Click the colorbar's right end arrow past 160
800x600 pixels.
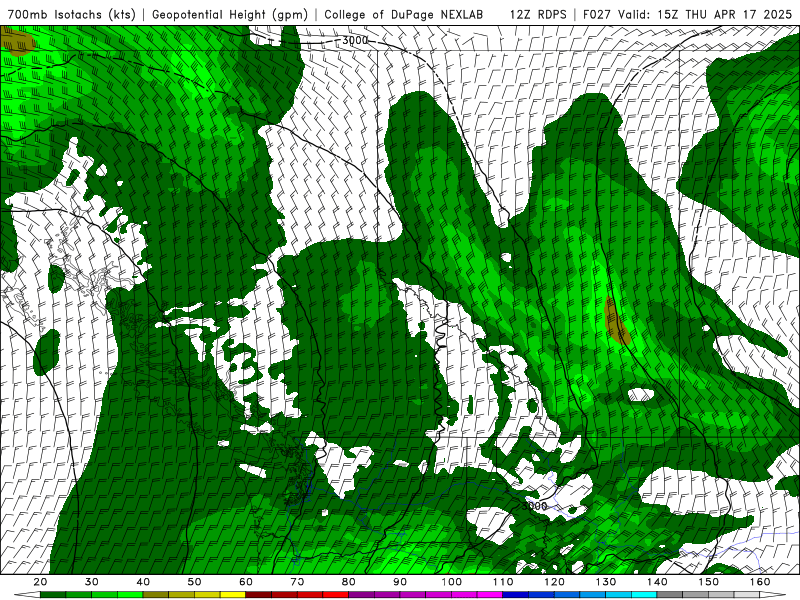773,594
